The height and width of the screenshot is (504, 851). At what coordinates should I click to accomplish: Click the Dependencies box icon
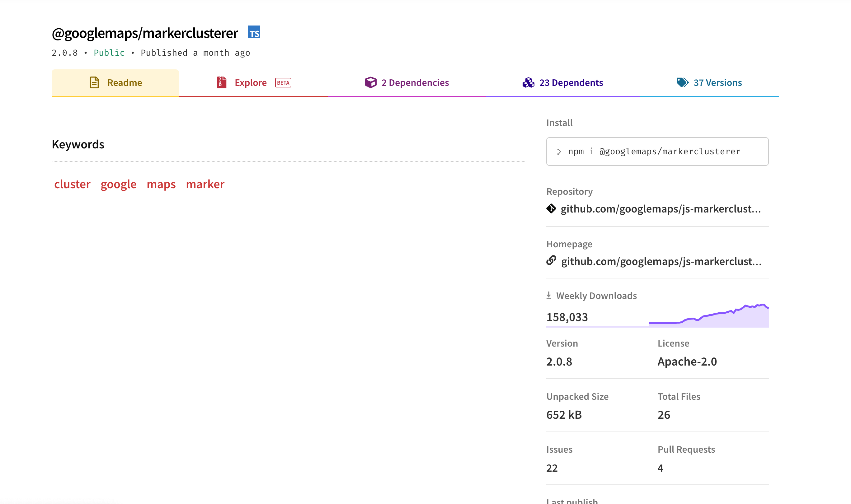(x=370, y=82)
